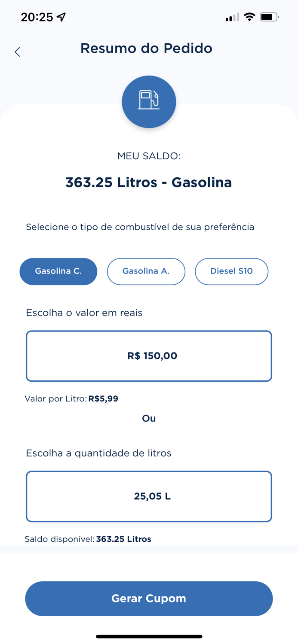This screenshot has width=298, height=644.
Task: Click the back chevron arrow
Action: [17, 51]
